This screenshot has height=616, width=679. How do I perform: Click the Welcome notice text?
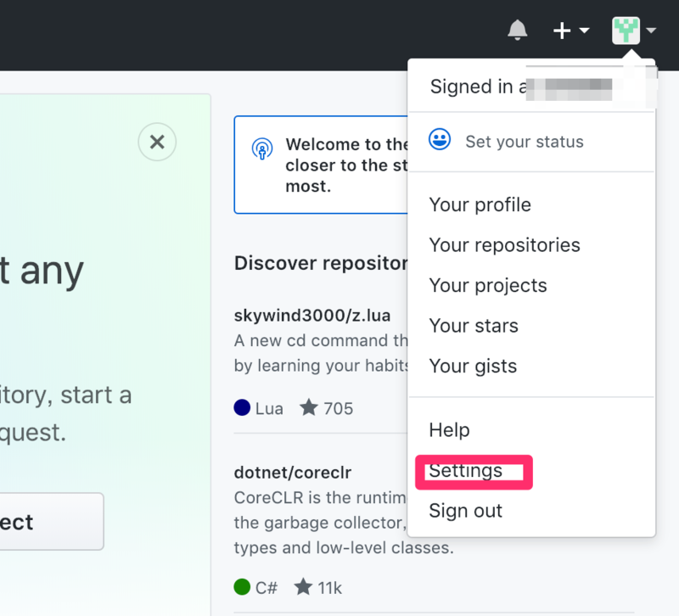coord(346,165)
